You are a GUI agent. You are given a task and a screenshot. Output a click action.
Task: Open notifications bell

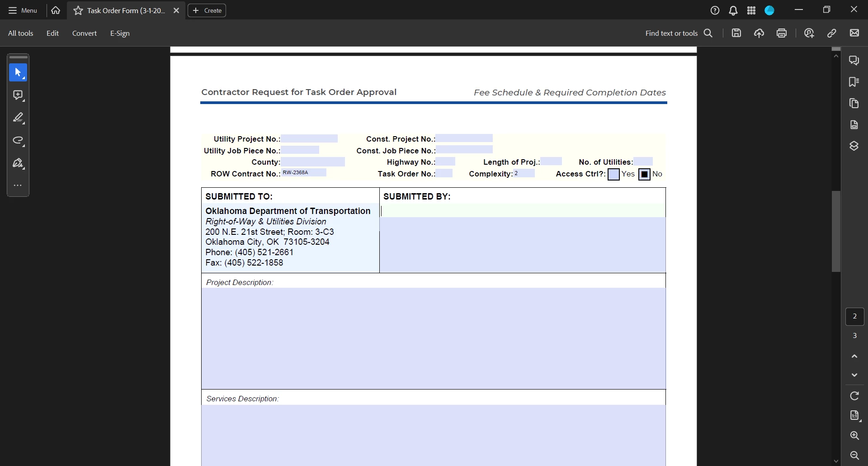click(x=733, y=10)
